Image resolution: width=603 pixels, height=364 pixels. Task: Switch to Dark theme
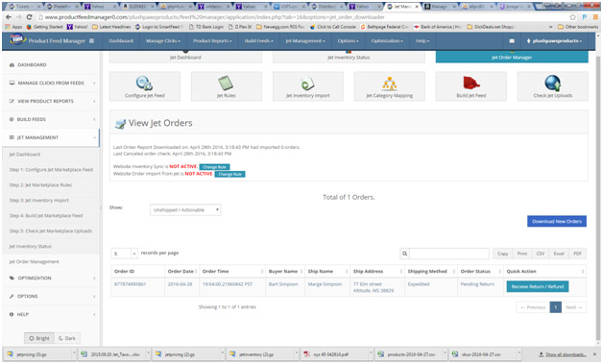pyautogui.click(x=67, y=338)
